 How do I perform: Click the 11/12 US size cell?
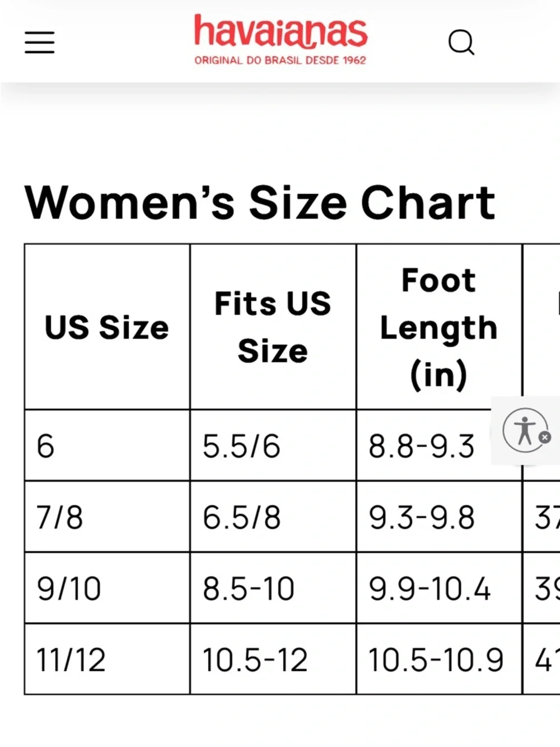(107, 659)
